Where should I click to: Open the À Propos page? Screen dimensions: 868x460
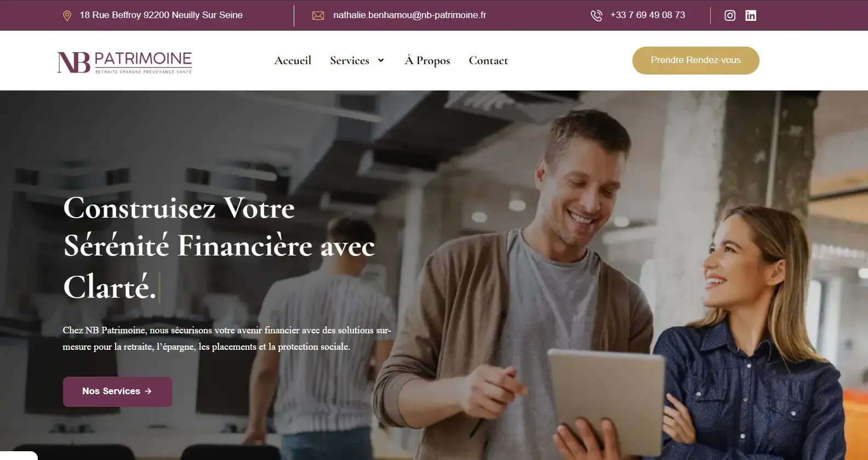(x=427, y=60)
